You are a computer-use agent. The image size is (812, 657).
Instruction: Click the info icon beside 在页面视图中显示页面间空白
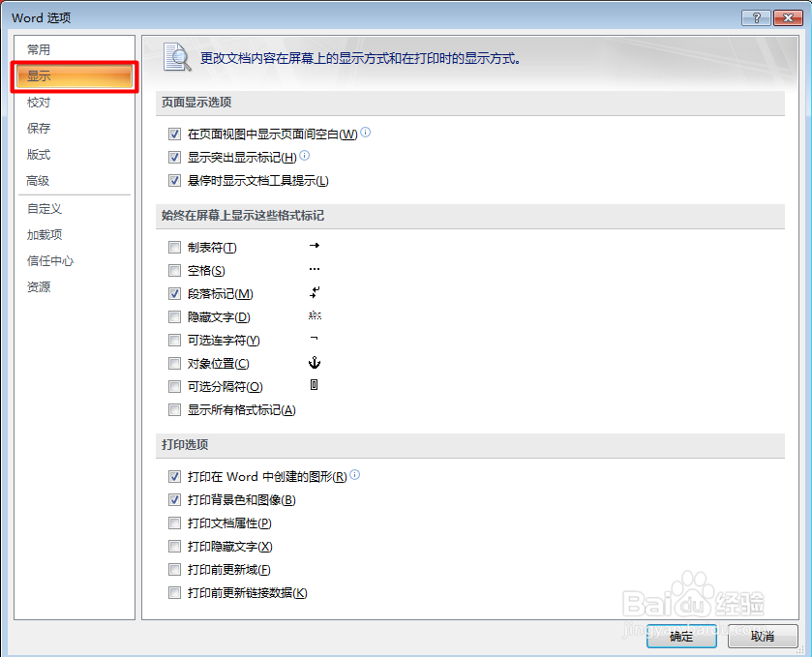coord(365,132)
